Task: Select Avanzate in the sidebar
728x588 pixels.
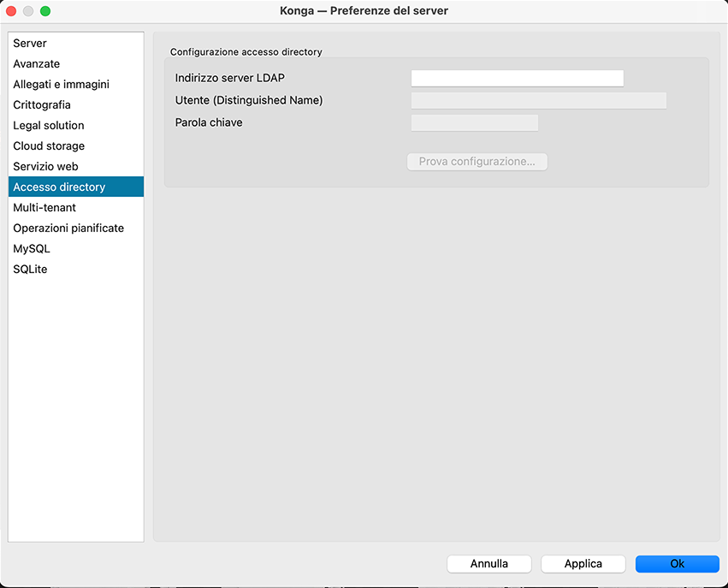Action: pyautogui.click(x=37, y=64)
